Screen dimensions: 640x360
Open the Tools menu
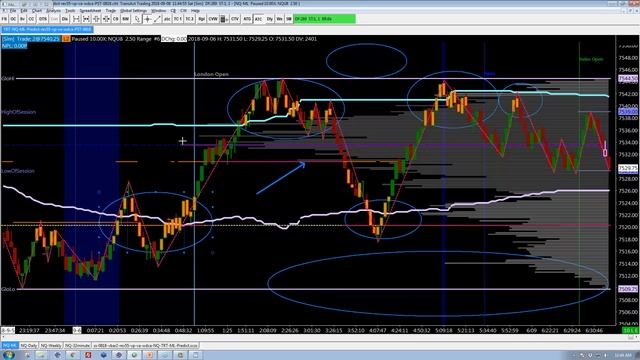coord(70,11)
